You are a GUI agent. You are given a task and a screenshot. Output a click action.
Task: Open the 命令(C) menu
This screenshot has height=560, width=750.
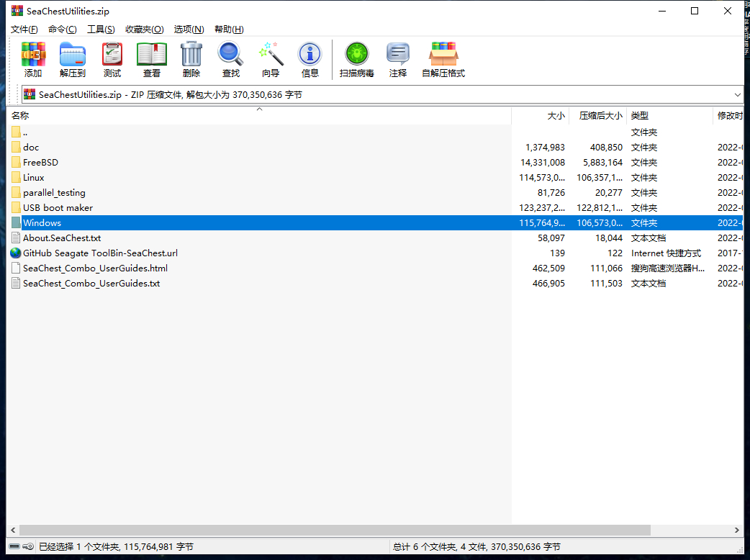pos(62,30)
